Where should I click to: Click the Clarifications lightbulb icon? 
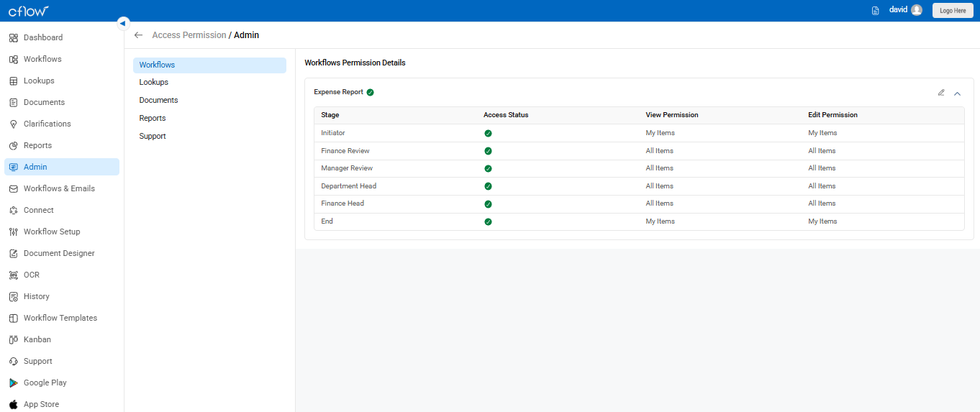14,124
